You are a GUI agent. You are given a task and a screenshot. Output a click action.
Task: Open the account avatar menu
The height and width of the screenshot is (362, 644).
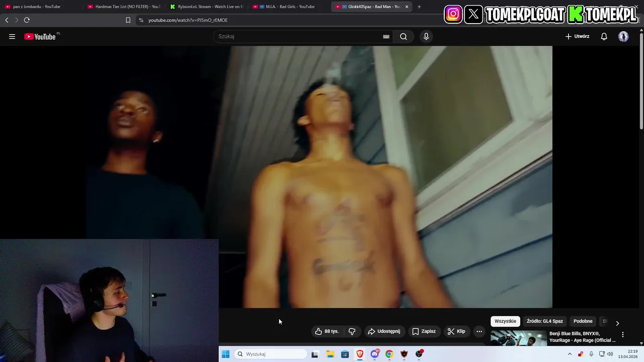click(x=623, y=36)
